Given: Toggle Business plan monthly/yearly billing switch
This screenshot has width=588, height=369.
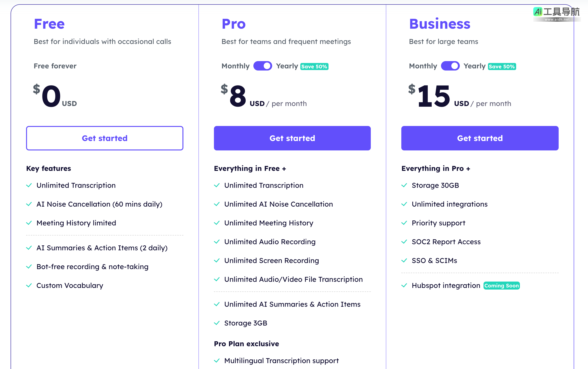Looking at the screenshot, I should click(x=450, y=66).
